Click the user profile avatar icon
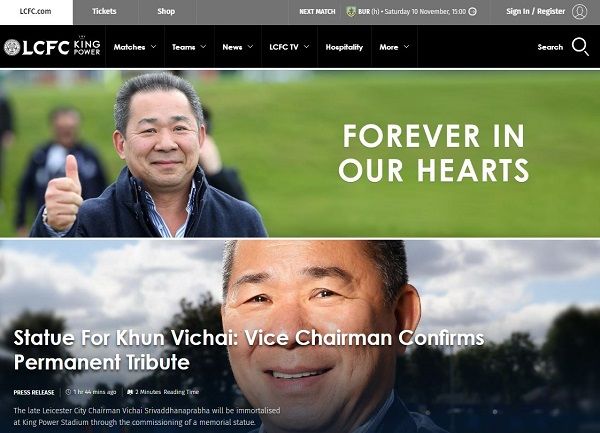Image resolution: width=600 pixels, height=433 pixels. point(579,11)
